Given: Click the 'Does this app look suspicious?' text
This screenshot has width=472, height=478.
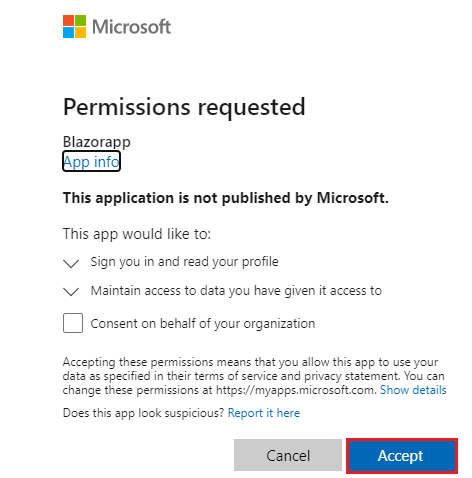Looking at the screenshot, I should click(x=143, y=413).
